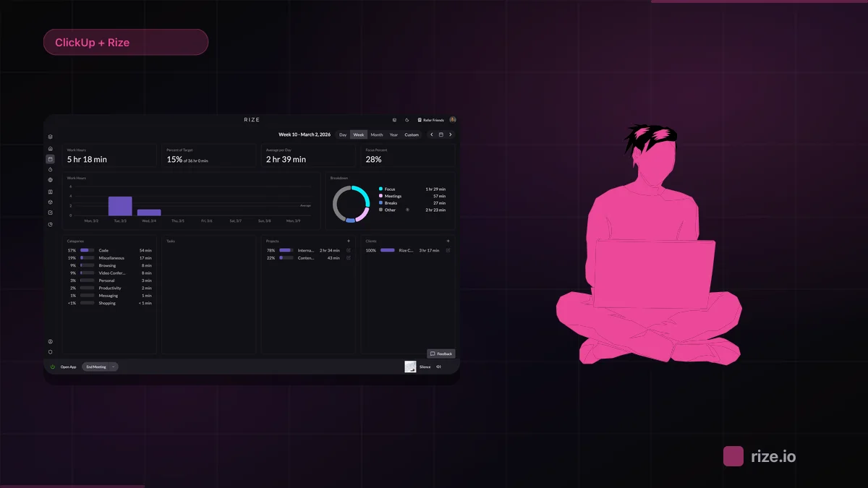Viewport: 868px width, 488px height.
Task: Go to the next week arrow
Action: [451, 134]
